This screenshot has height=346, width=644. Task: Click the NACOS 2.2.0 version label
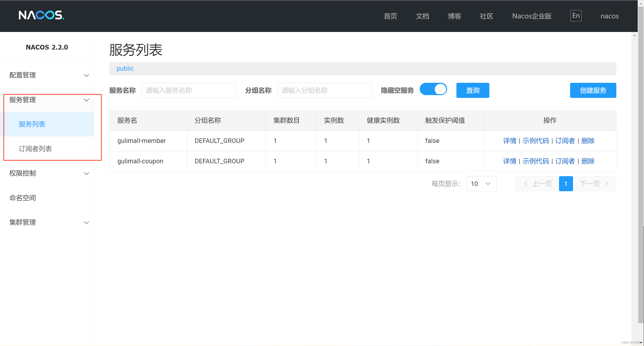click(47, 47)
